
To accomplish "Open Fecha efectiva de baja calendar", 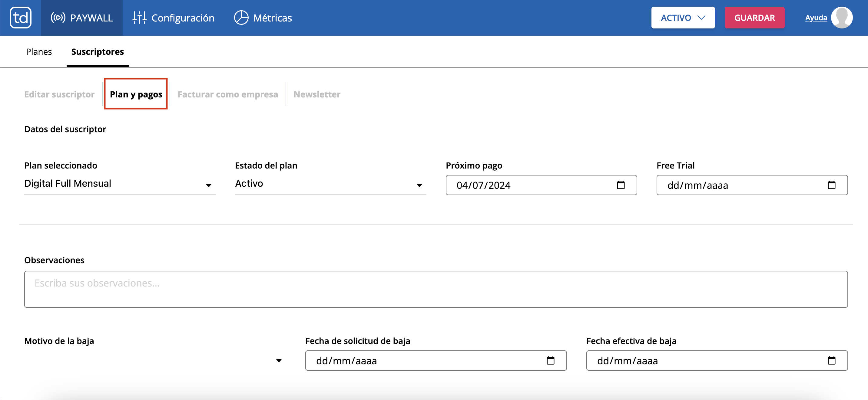I will tap(831, 361).
